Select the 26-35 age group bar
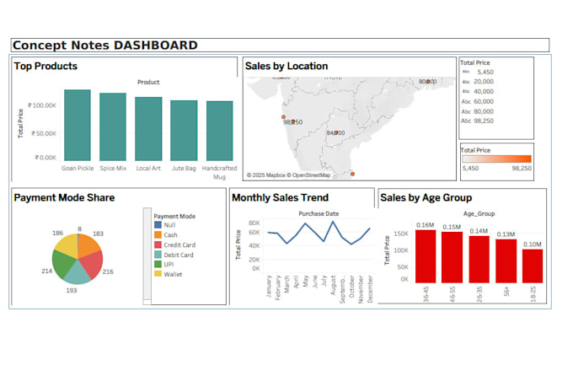 pos(479,260)
